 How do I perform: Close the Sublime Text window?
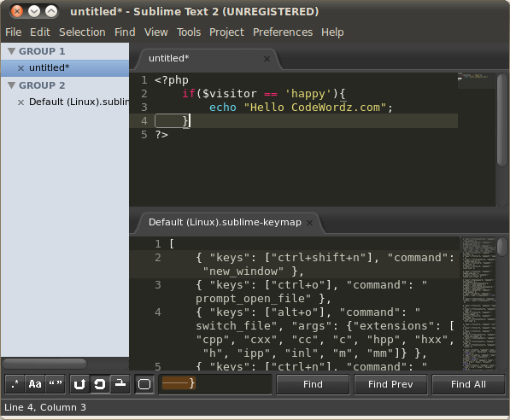[x=17, y=12]
